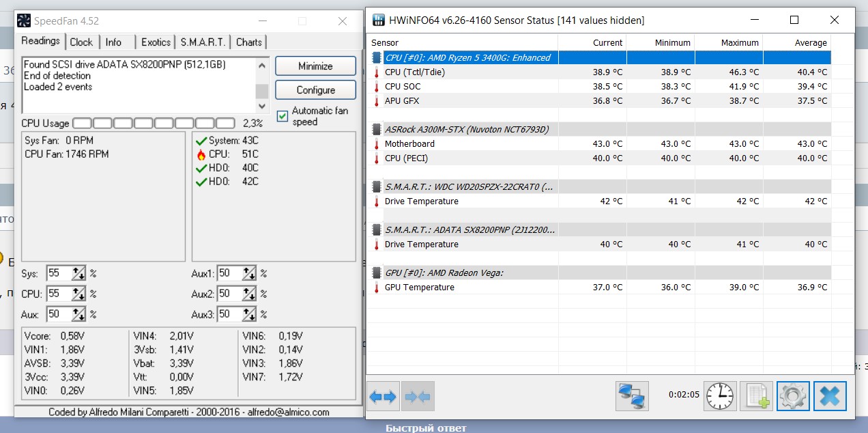Click thermometer icon beside Motherboard
Viewport: 868px width, 433px height.
click(x=376, y=143)
